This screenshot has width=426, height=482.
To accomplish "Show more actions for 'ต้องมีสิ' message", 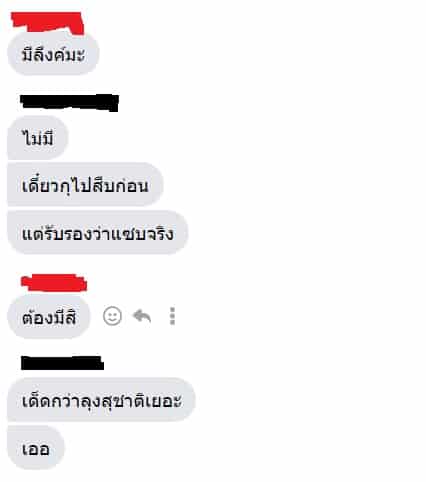I will [x=172, y=316].
